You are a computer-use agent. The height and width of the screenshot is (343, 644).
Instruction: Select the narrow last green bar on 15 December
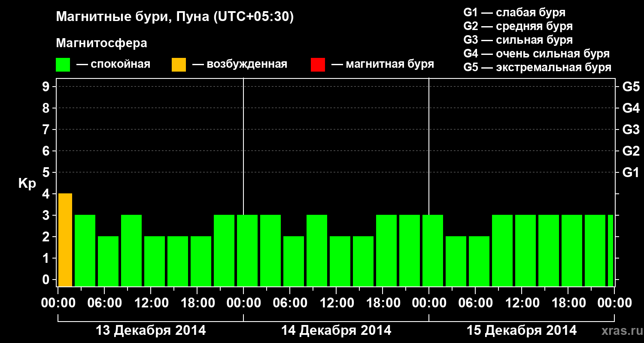(611, 251)
